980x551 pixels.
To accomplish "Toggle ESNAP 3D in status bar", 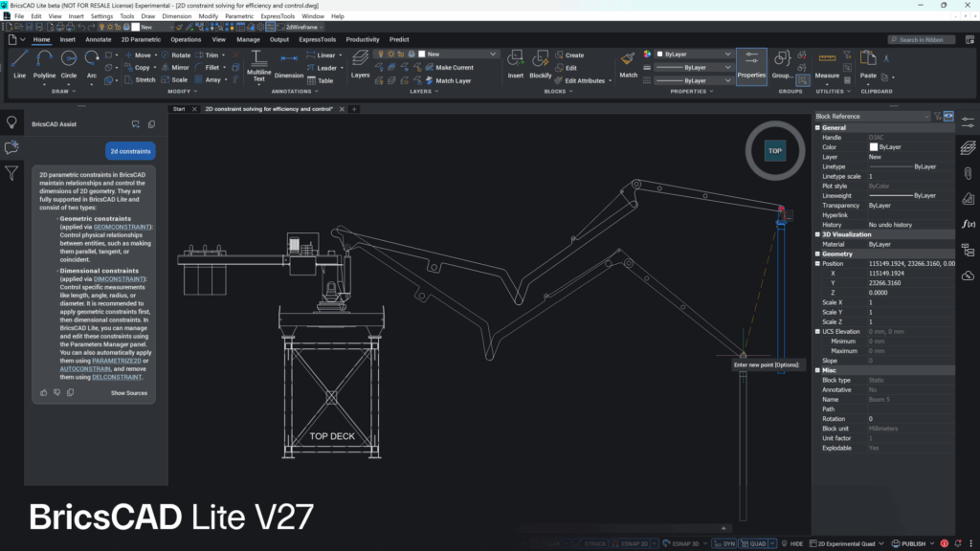I will [x=681, y=543].
